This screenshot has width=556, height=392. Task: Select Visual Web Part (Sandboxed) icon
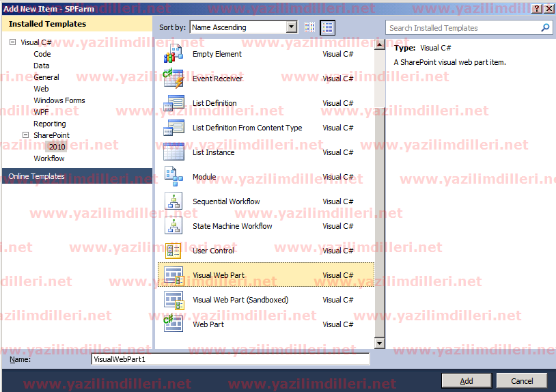[x=173, y=300]
